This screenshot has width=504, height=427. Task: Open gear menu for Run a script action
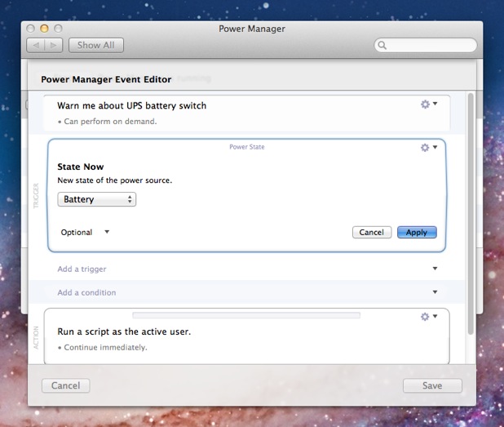click(x=429, y=317)
